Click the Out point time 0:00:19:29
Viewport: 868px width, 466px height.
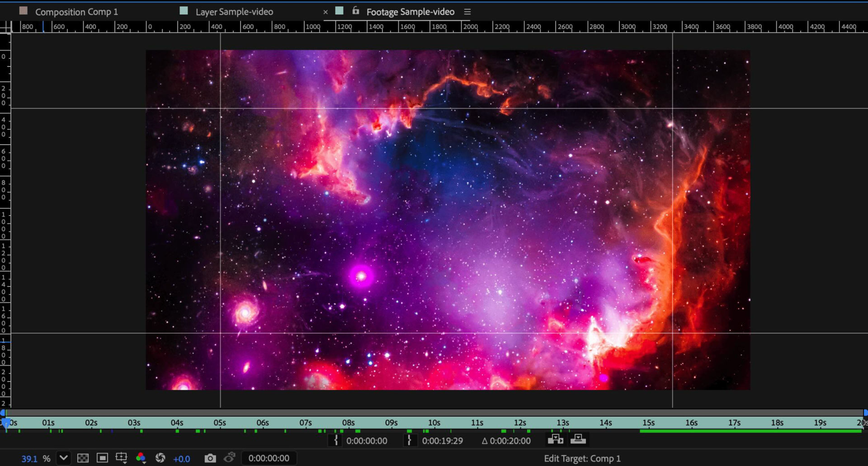point(442,441)
